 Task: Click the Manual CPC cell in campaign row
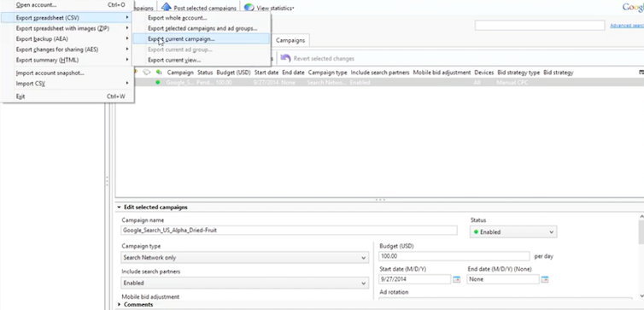pyautogui.click(x=512, y=83)
